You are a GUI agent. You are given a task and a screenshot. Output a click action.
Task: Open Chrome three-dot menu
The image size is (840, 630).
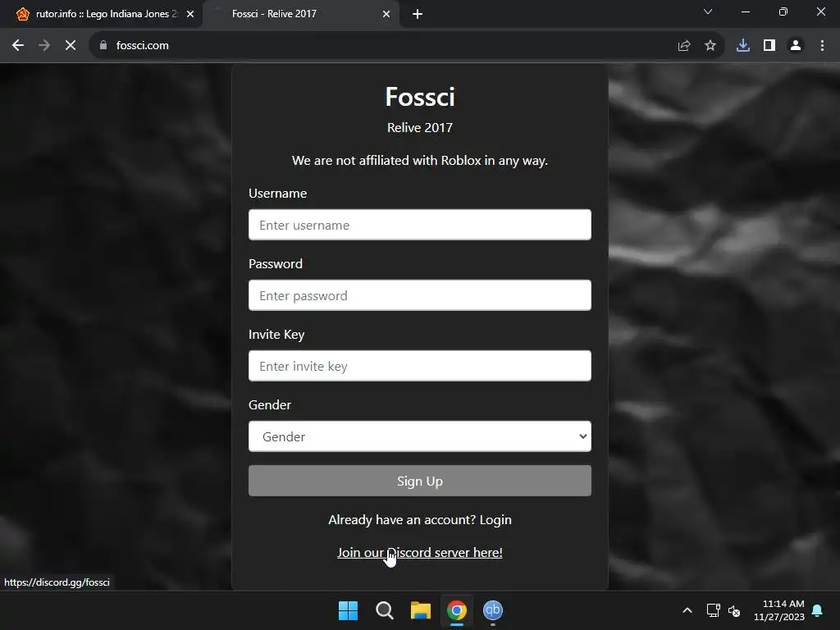822,46
